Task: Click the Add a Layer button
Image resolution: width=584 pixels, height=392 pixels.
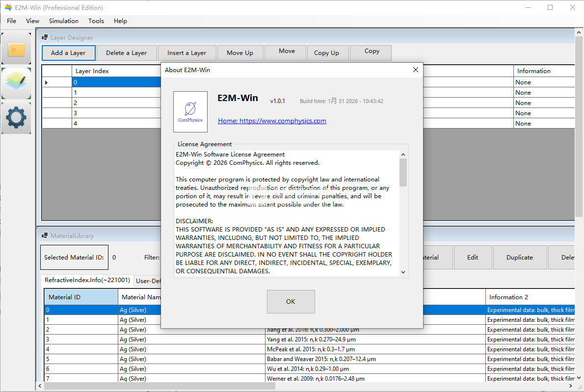Action: tap(68, 53)
